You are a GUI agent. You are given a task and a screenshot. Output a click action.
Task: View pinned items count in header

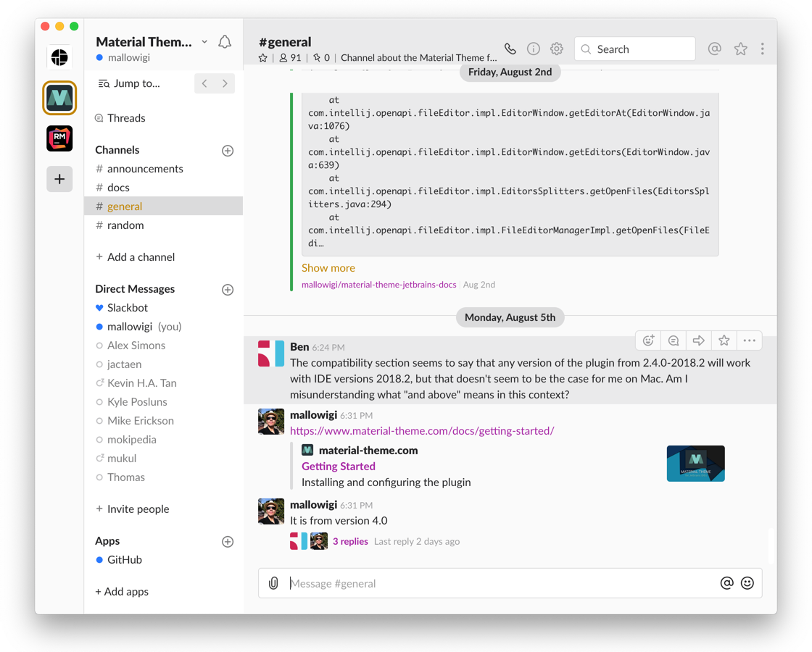point(321,58)
